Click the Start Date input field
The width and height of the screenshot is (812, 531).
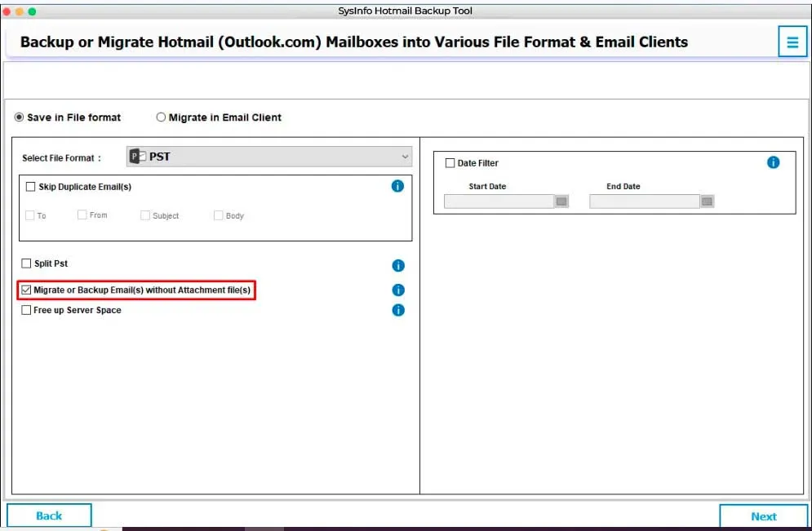point(499,201)
